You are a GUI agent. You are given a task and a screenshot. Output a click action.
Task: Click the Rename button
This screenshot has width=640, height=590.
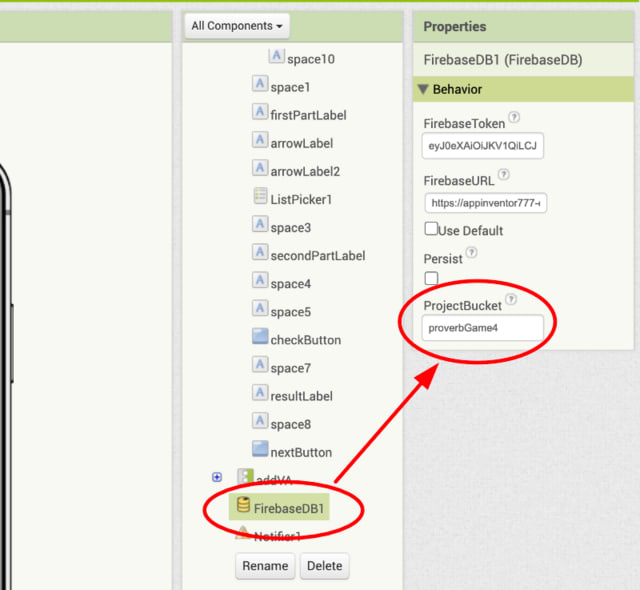click(x=265, y=566)
